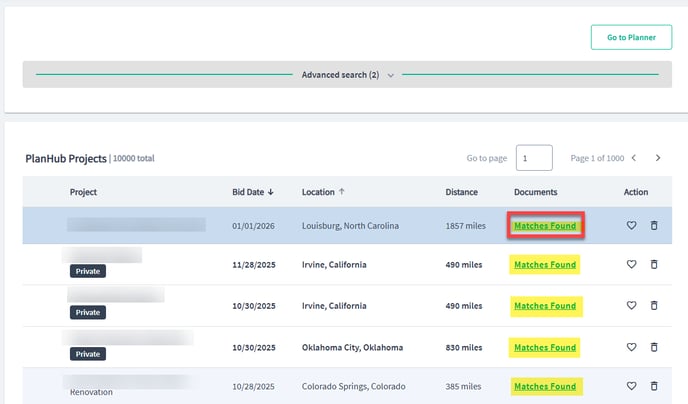The height and width of the screenshot is (404, 688).
Task: Delete the Louisburg, North Carolina project
Action: pyautogui.click(x=654, y=225)
